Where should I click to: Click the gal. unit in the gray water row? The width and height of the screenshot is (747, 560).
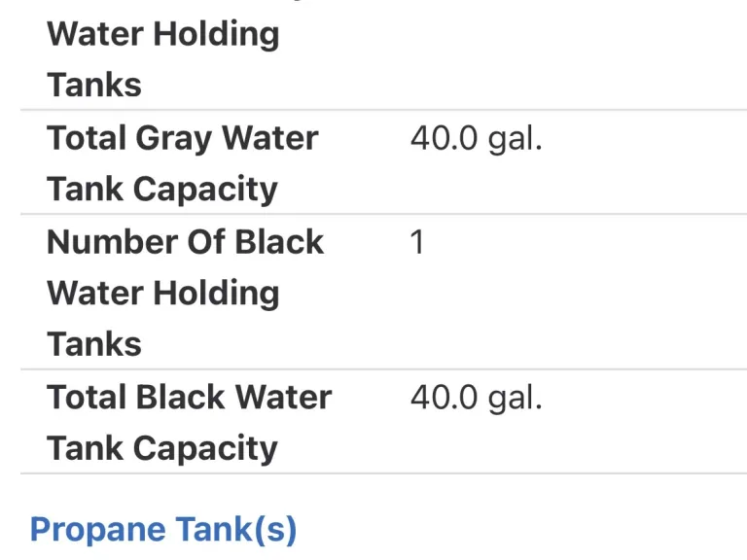[516, 140]
